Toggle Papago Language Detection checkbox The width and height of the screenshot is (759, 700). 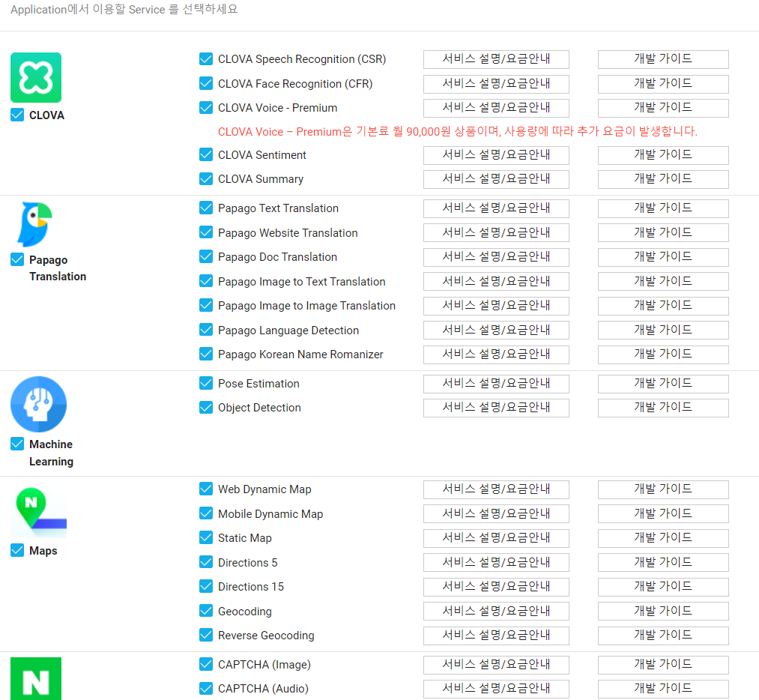coord(206,330)
